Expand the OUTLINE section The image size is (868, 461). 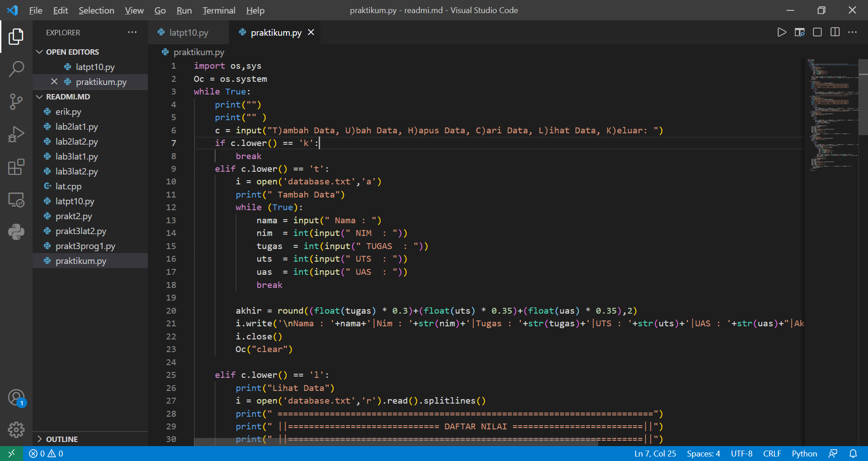point(40,439)
